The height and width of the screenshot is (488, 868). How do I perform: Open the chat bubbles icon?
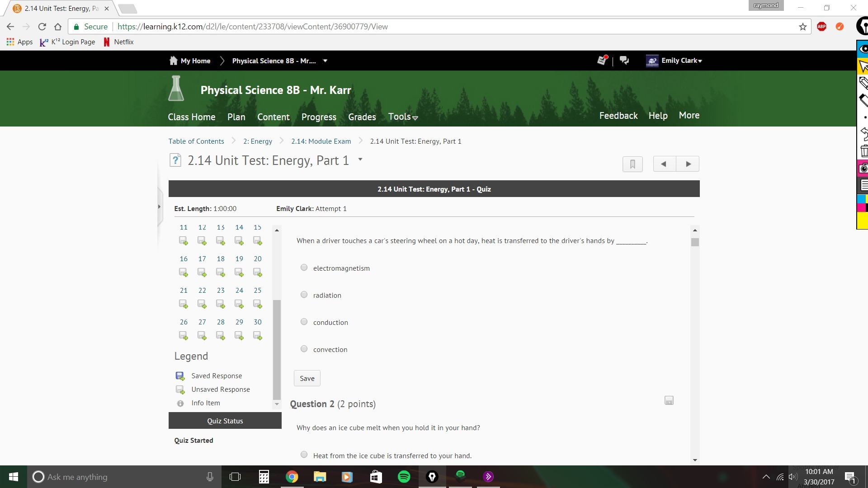tap(624, 61)
